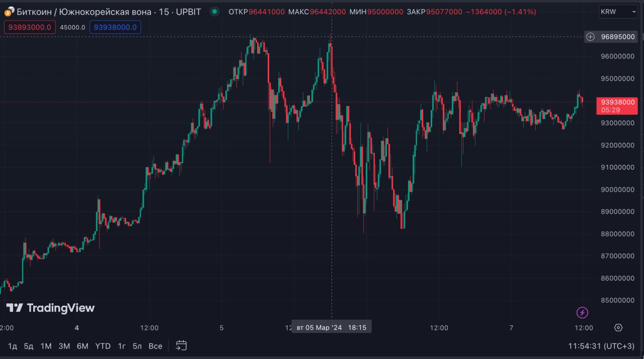Click the purple lightning bolt icon
This screenshot has height=359, width=644.
pyautogui.click(x=582, y=313)
